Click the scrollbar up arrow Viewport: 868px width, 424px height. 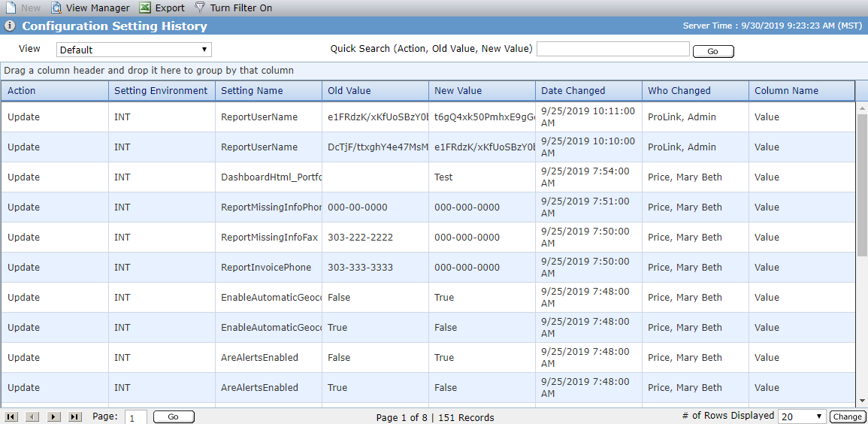coord(862,107)
